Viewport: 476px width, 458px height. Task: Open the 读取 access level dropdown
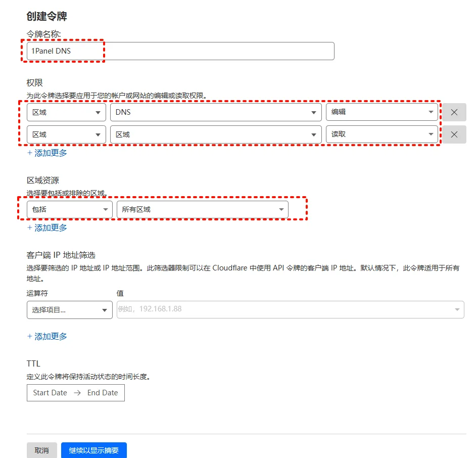click(x=382, y=134)
